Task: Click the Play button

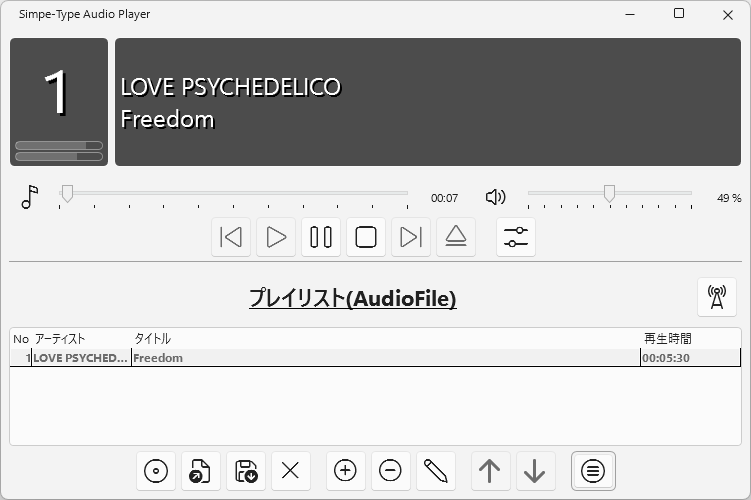Action: coord(276,237)
